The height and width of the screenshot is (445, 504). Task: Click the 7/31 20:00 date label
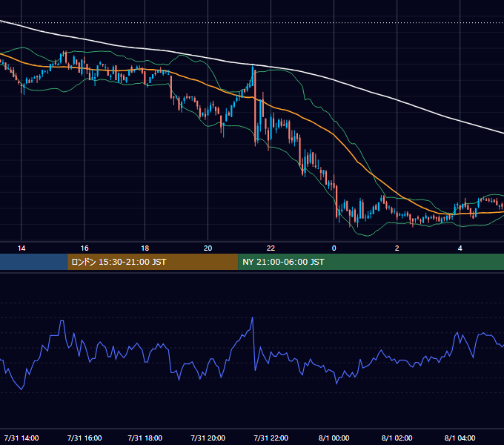point(208,438)
